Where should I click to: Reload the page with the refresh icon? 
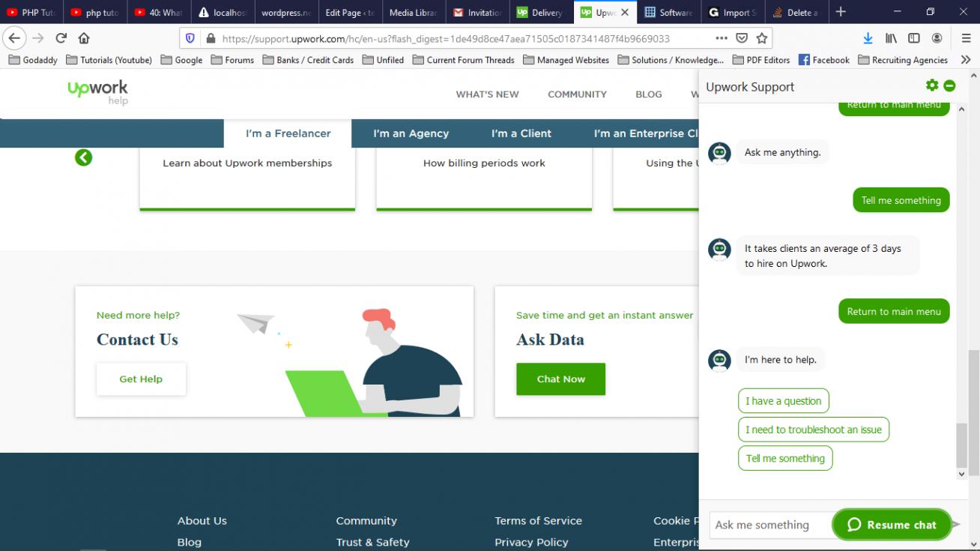tap(61, 38)
